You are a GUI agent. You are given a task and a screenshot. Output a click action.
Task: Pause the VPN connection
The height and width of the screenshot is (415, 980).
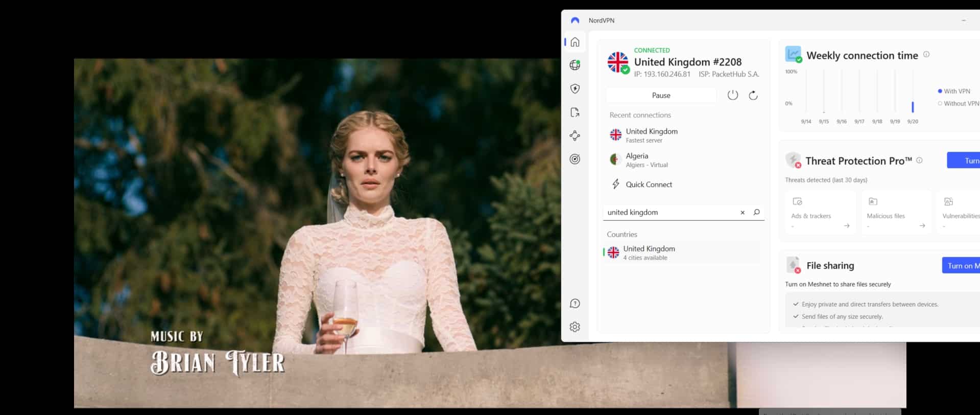661,96
